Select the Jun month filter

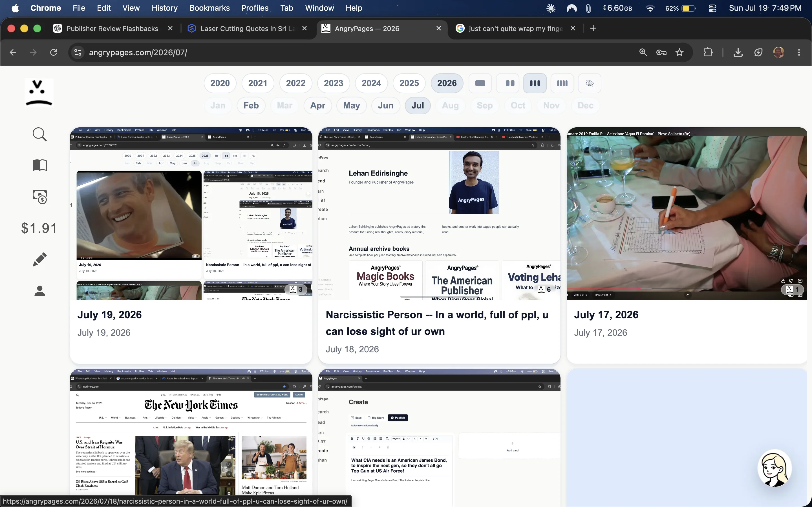click(x=385, y=106)
